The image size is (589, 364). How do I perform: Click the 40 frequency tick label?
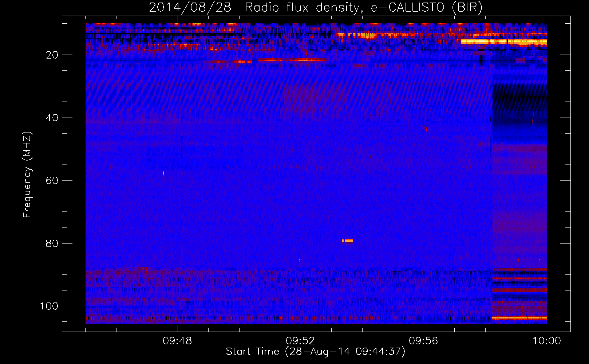point(52,118)
